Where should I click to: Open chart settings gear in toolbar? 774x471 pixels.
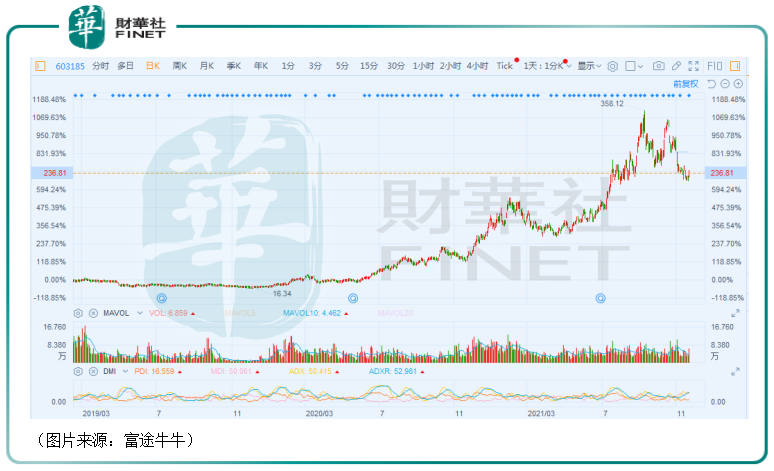[613, 66]
